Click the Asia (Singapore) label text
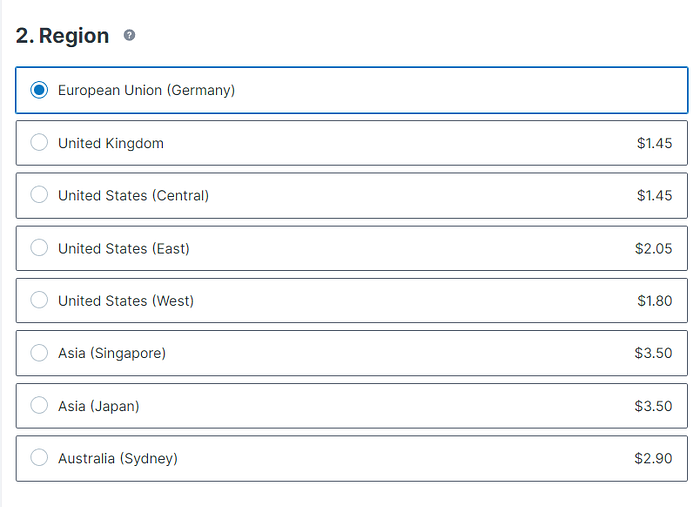Image resolution: width=700 pixels, height=507 pixels. pyautogui.click(x=112, y=353)
